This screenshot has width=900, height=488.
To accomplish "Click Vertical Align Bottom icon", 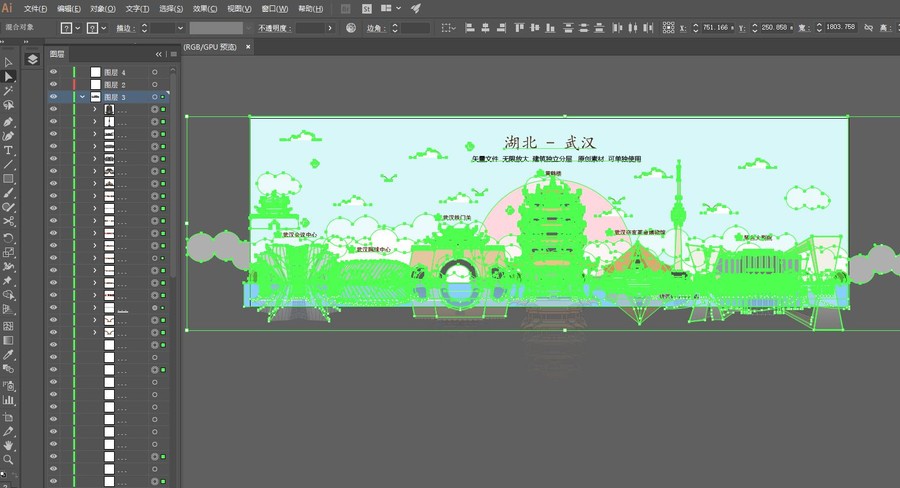I will pyautogui.click(x=550, y=28).
